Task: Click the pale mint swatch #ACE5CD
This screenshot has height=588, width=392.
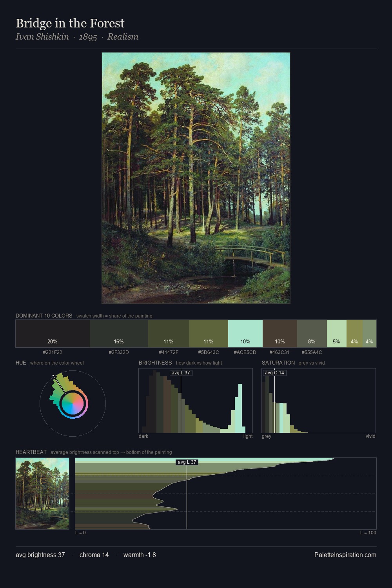Action: pos(245,334)
